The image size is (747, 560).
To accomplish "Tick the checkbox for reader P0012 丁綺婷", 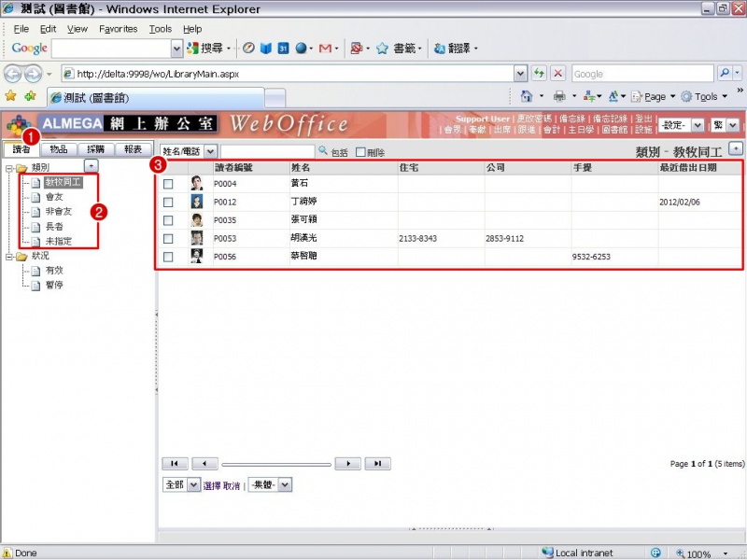I will click(168, 202).
